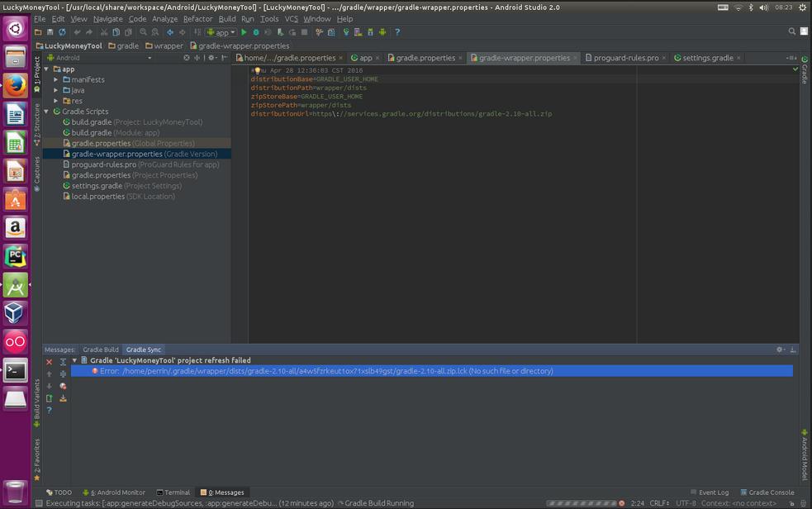Screen dimensions: 812x509
Task: Click the Gradle build progress bar
Action: click(582, 503)
